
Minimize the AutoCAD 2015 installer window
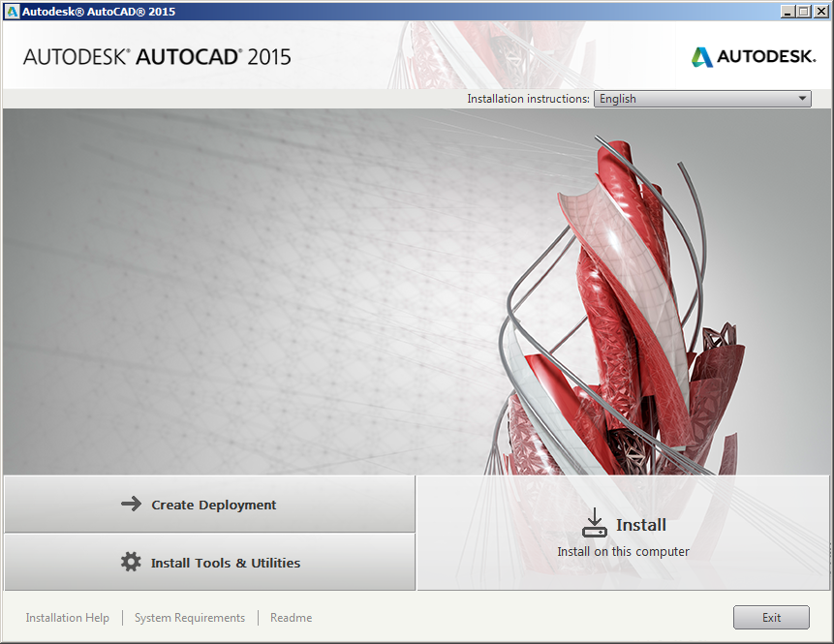coord(788,12)
